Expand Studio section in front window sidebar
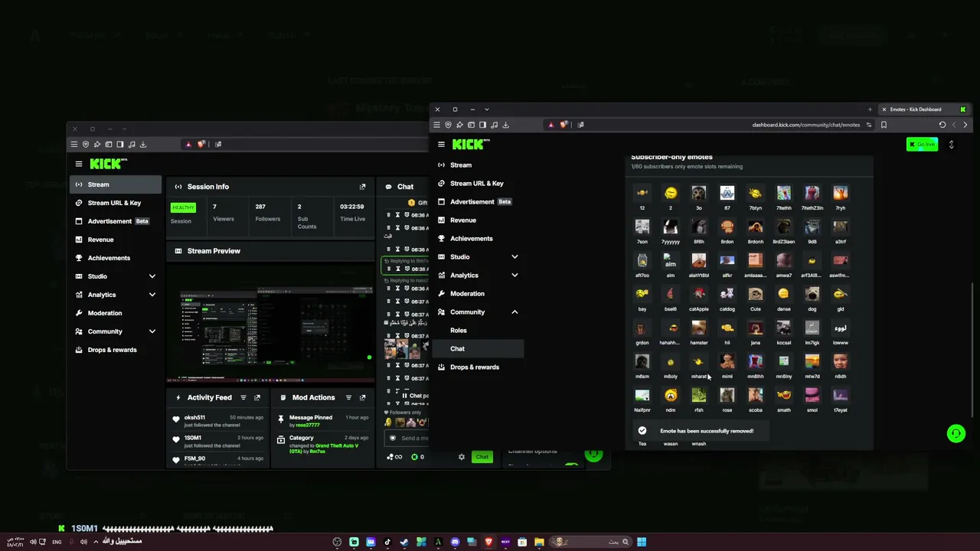 tap(514, 257)
